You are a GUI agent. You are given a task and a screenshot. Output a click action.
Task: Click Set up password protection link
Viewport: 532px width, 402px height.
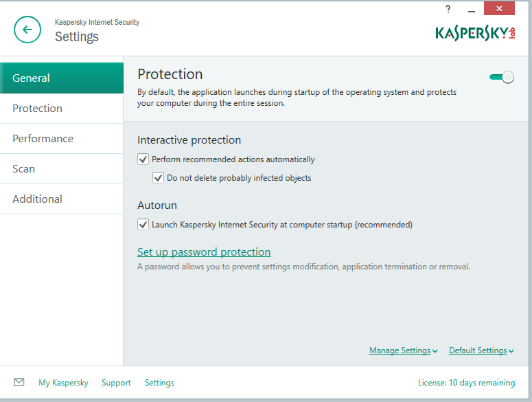204,252
